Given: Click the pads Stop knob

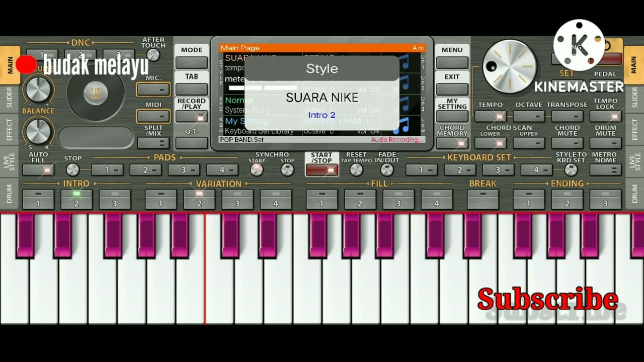Looking at the screenshot, I should pos(72,169).
